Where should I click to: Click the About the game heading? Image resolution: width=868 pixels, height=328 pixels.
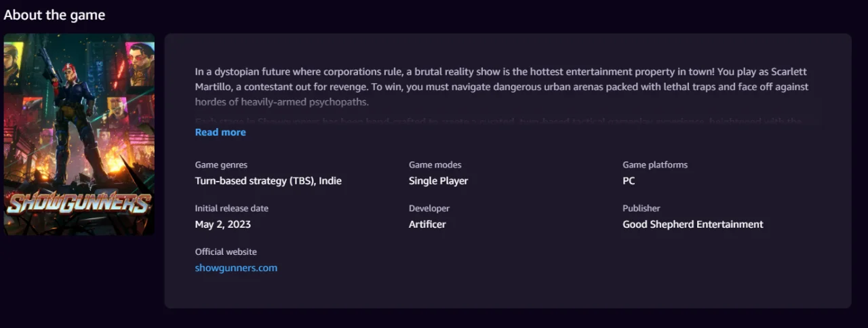click(x=54, y=15)
